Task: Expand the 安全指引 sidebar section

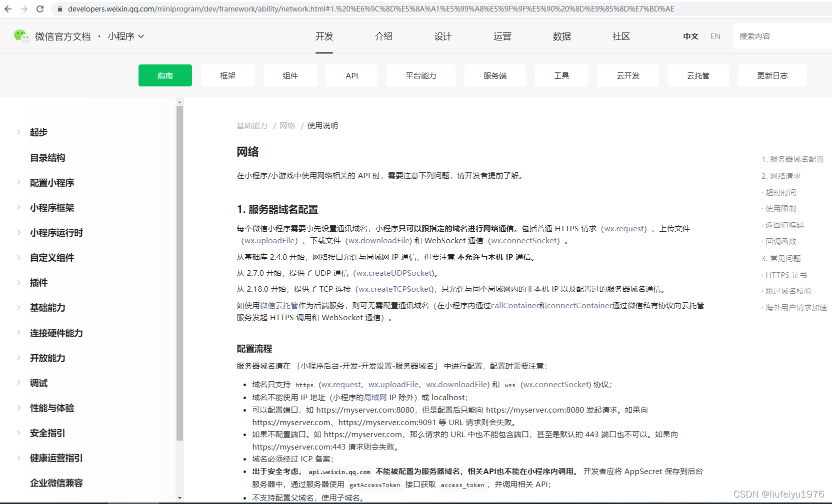Action: coord(18,433)
